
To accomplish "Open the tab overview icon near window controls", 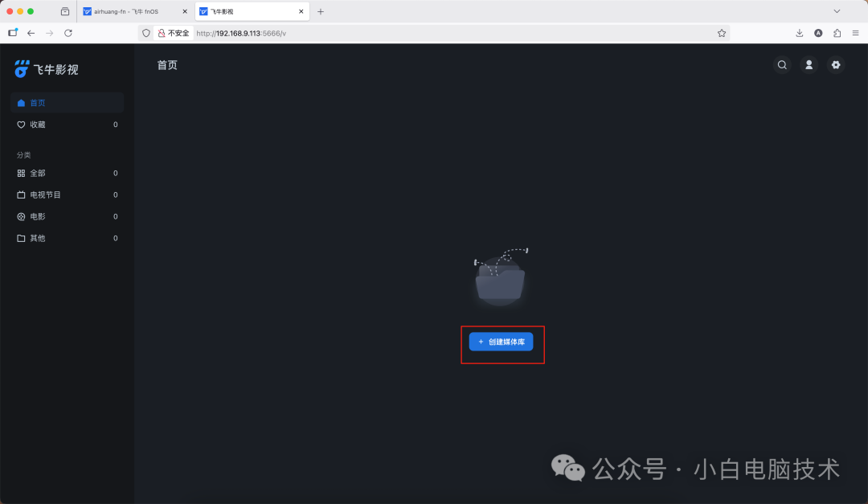I will (x=65, y=11).
